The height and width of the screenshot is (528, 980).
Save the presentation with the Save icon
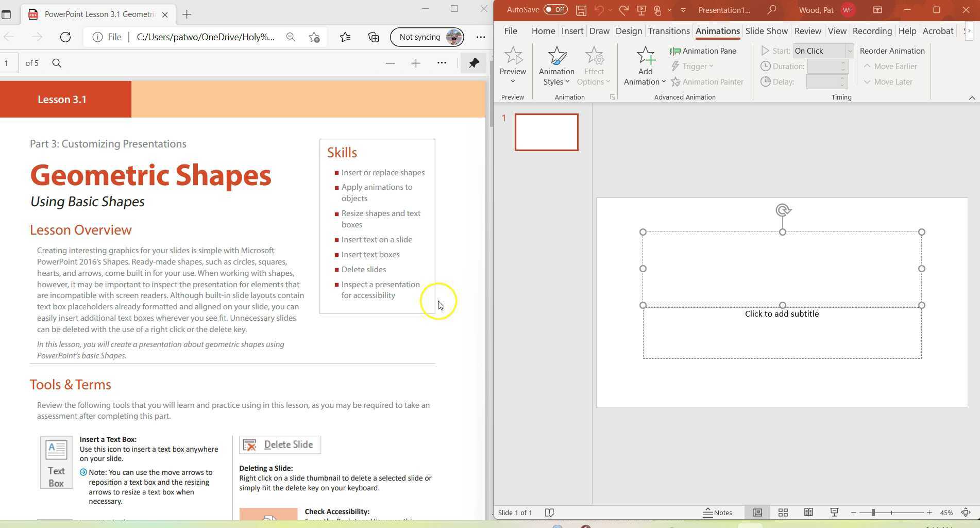click(581, 10)
